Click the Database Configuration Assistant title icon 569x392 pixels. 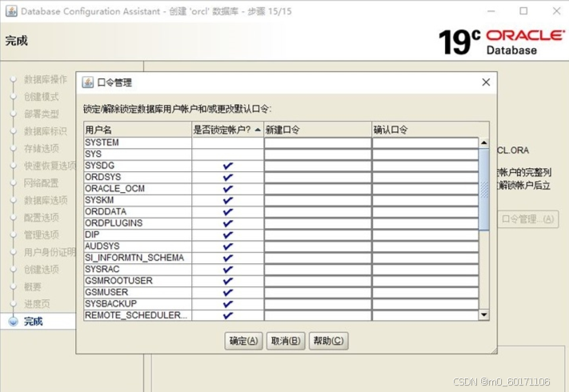click(11, 11)
